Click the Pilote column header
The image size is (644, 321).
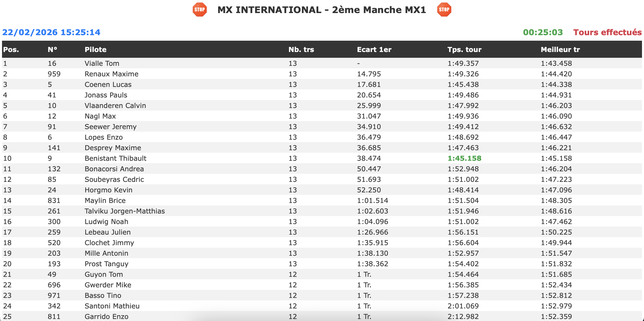click(96, 49)
